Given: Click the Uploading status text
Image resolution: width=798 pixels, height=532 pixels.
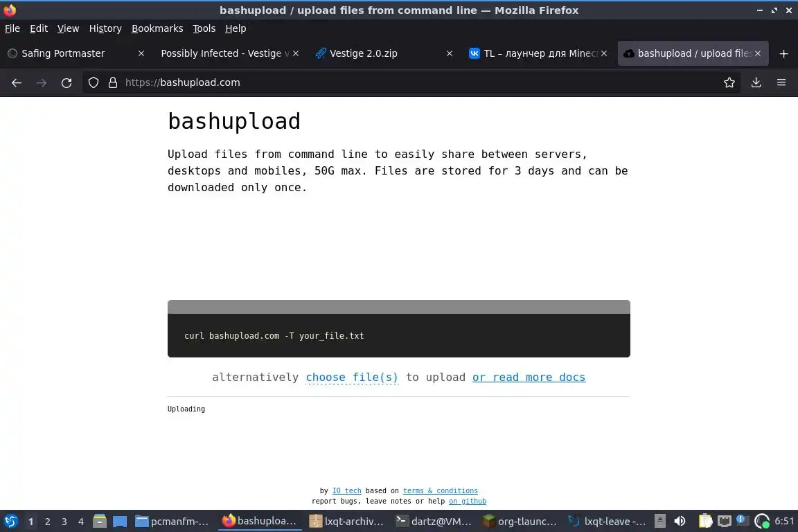Looking at the screenshot, I should pyautogui.click(x=186, y=409).
